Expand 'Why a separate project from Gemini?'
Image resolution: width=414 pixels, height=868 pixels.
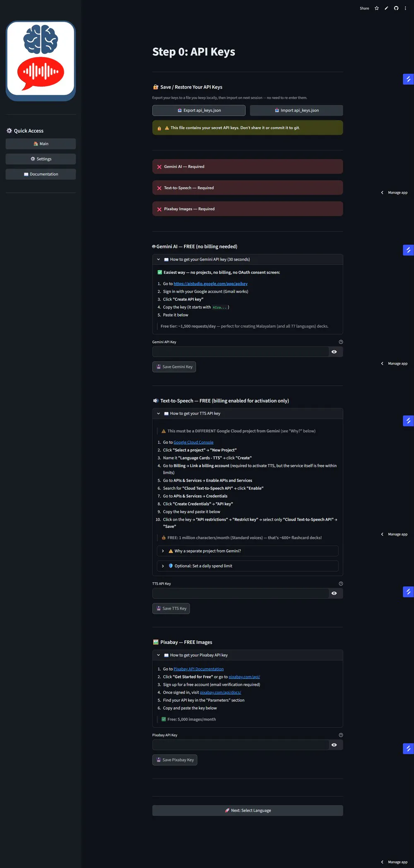click(248, 551)
